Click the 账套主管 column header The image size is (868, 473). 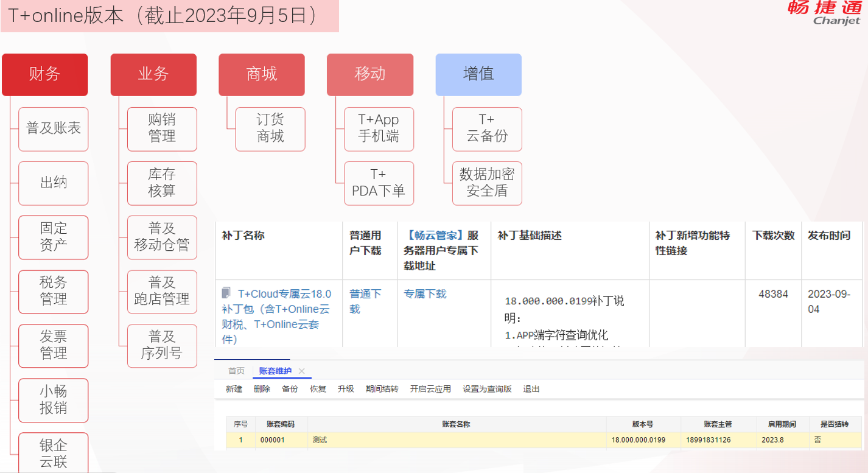pos(718,424)
